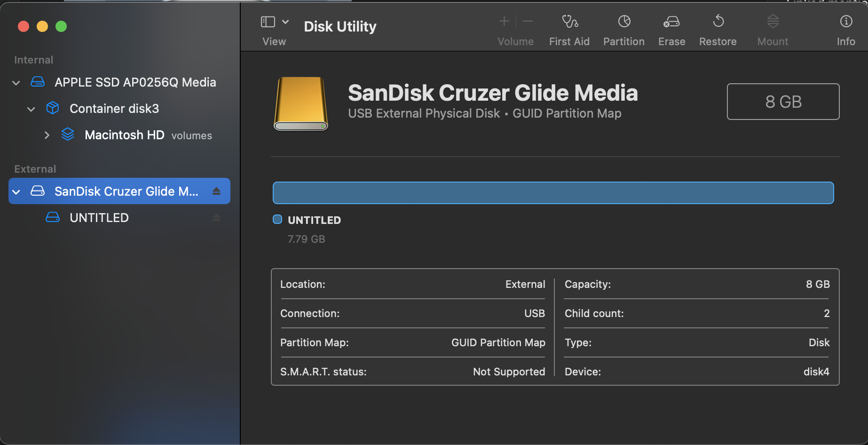Viewport: 868px width, 445px height.
Task: Run First Aid stethoscope tool
Action: tap(569, 21)
